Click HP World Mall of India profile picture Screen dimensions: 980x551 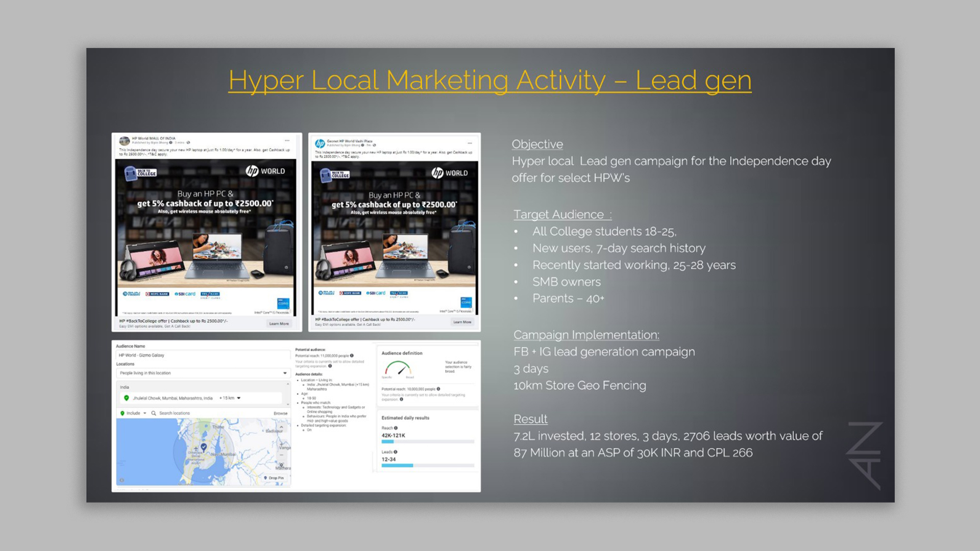click(x=124, y=141)
